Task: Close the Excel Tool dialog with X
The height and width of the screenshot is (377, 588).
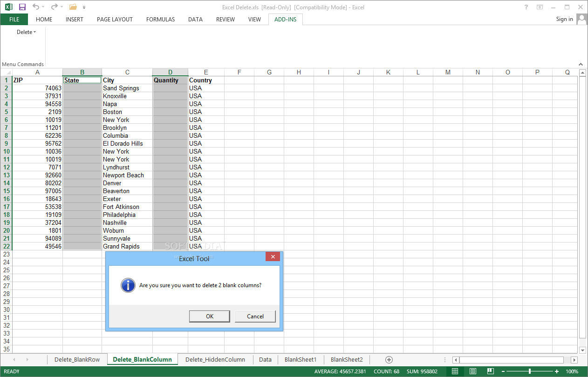Action: coord(273,256)
